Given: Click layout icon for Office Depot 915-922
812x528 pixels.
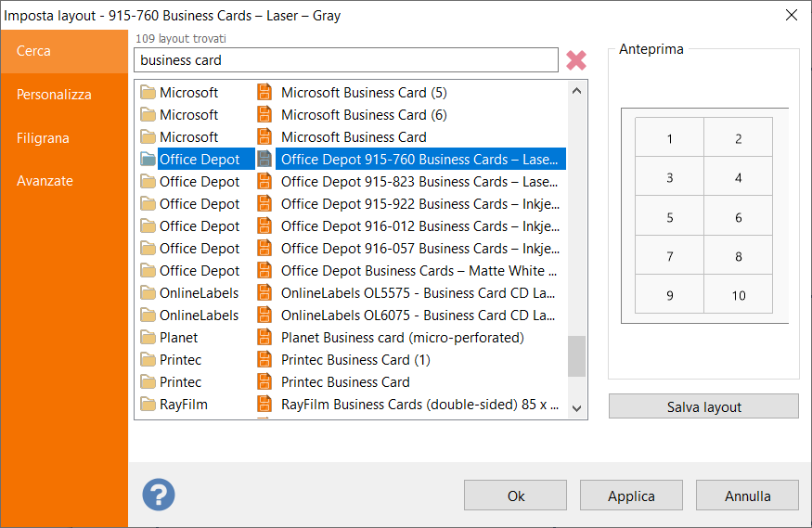Looking at the screenshot, I should click(x=264, y=203).
